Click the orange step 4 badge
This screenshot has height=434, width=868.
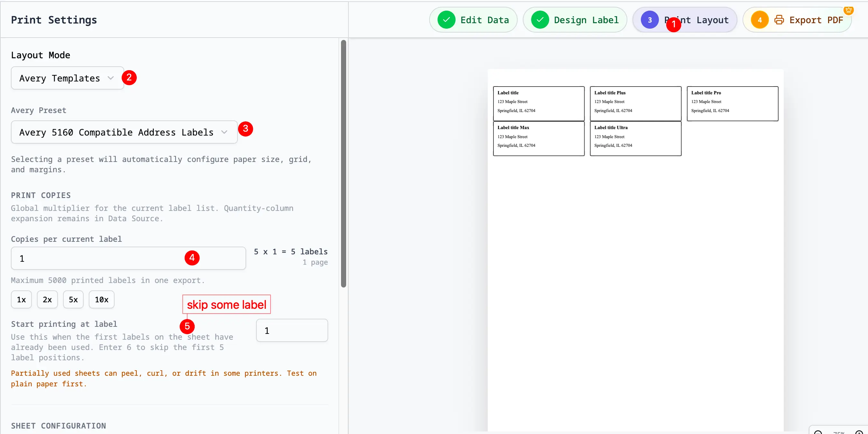pyautogui.click(x=760, y=20)
